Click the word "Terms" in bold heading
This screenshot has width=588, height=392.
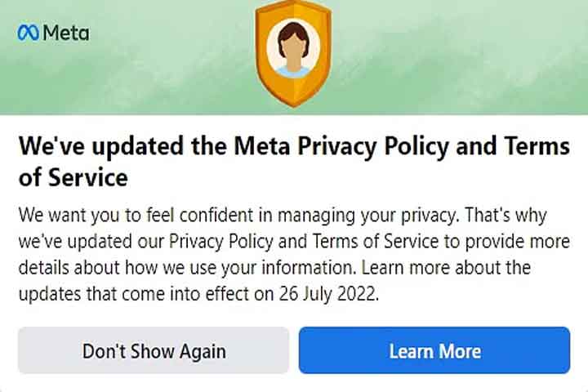pyautogui.click(x=535, y=147)
